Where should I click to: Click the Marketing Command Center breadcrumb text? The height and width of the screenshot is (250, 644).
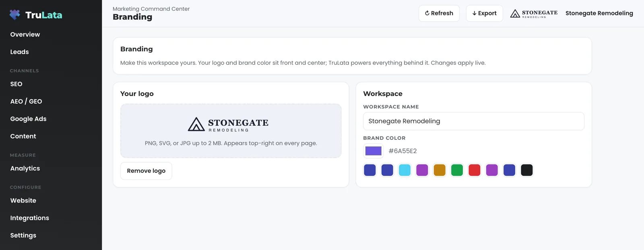[151, 9]
